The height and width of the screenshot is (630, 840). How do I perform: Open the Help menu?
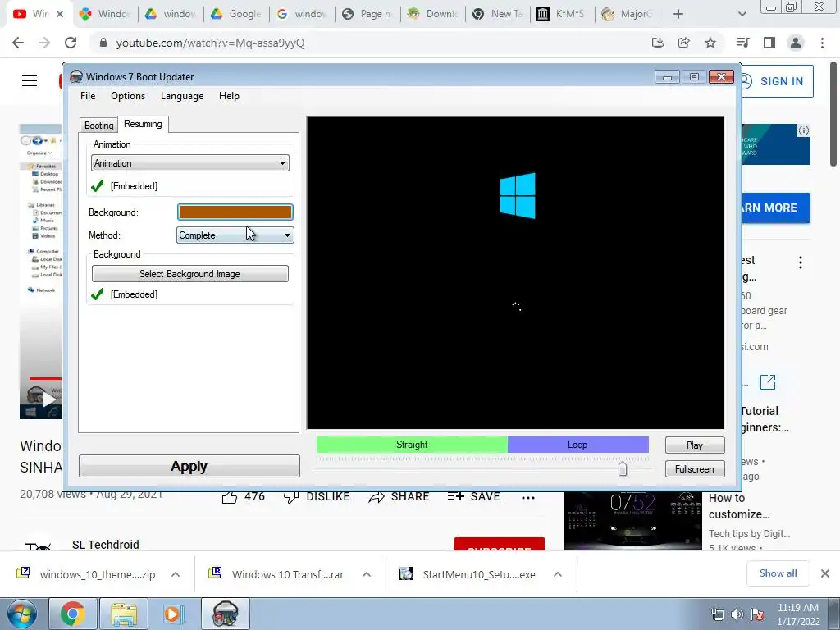tap(230, 96)
